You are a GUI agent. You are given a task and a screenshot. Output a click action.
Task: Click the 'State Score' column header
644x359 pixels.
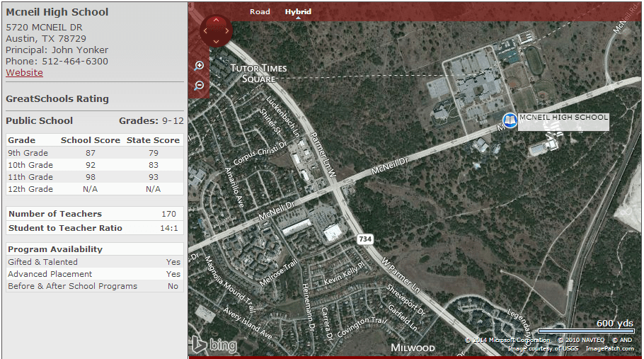click(x=153, y=140)
